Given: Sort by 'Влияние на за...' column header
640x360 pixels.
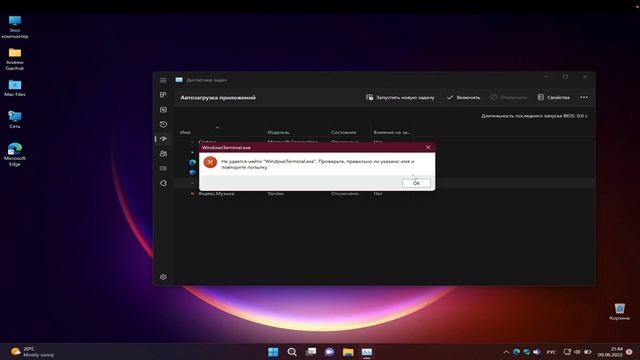Looking at the screenshot, I should tap(392, 132).
